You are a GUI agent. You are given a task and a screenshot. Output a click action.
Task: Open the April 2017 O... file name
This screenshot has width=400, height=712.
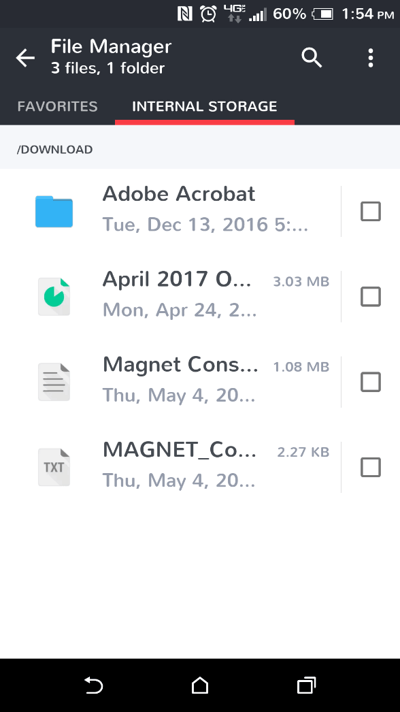pos(177,279)
